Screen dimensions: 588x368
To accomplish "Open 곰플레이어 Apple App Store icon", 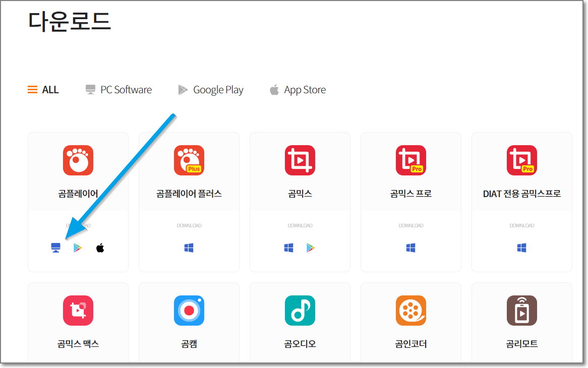I will pos(100,248).
